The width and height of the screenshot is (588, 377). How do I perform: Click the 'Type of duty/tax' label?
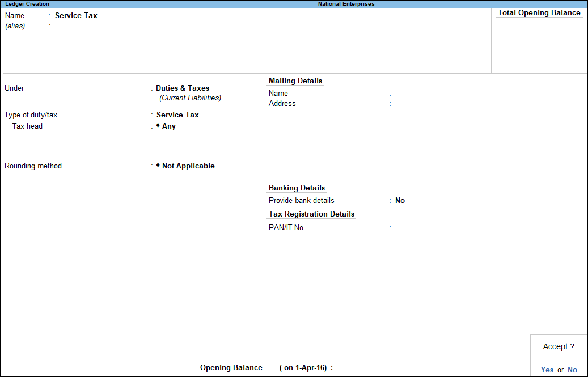coord(31,115)
